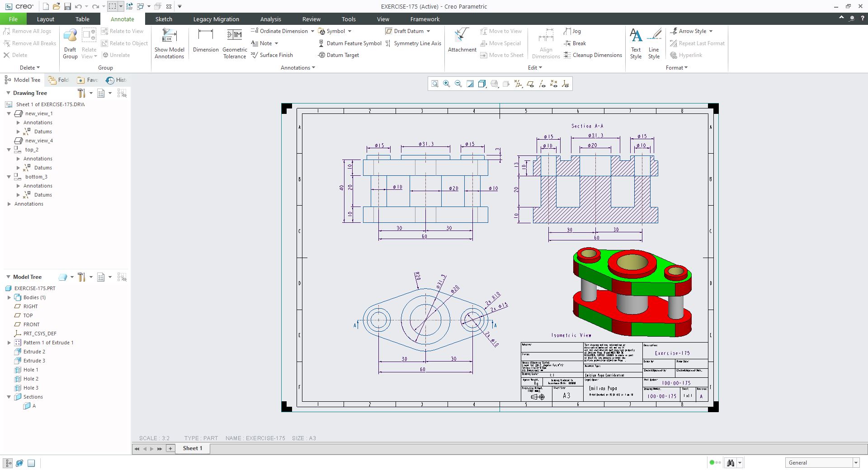Toggle coordinate system display visibility
This screenshot has height=470, width=868.
coord(566,84)
